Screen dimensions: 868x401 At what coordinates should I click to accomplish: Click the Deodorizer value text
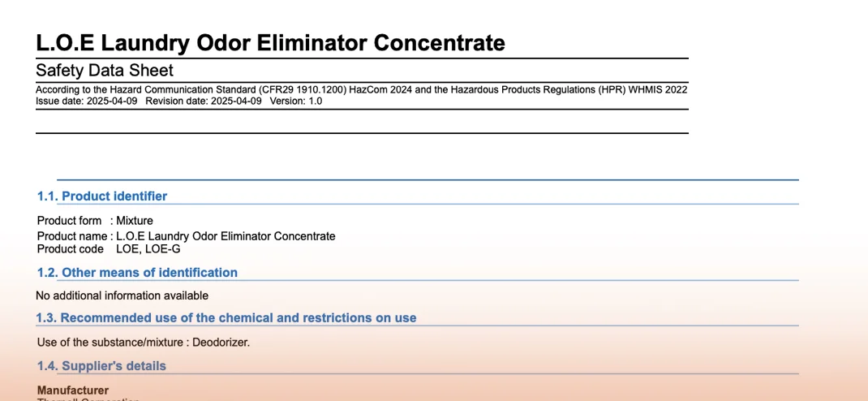(x=221, y=342)
